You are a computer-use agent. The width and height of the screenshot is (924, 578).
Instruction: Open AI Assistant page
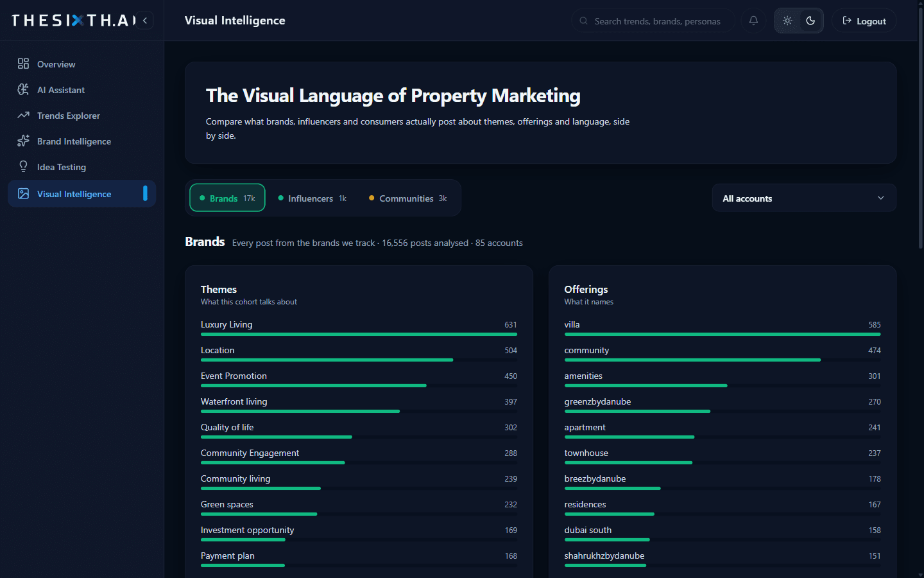click(x=81, y=89)
